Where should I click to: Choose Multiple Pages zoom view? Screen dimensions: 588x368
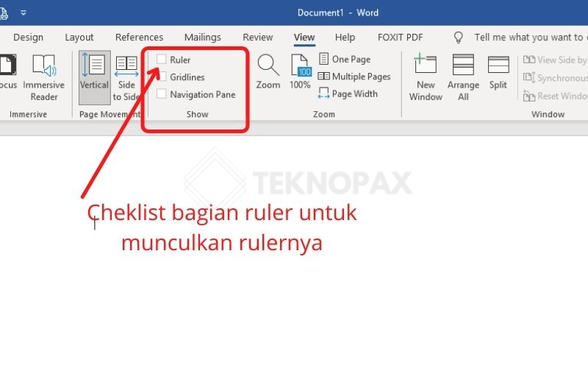coord(354,77)
